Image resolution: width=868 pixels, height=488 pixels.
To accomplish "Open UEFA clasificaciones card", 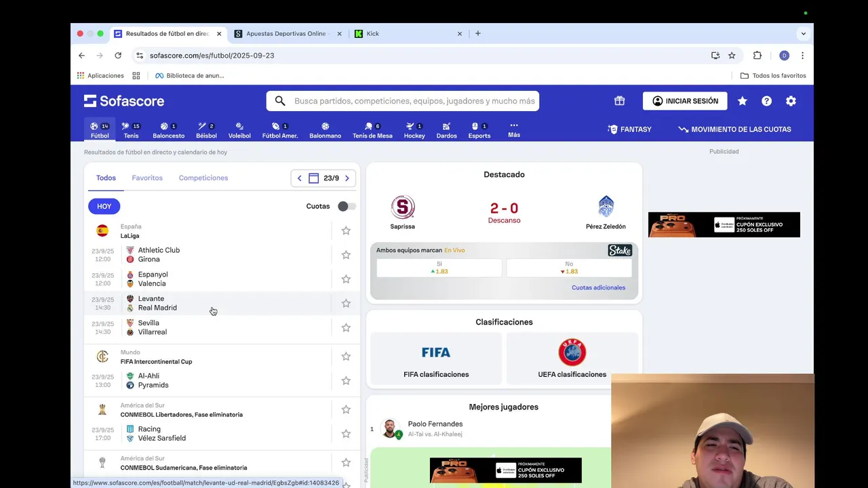I will point(572,359).
